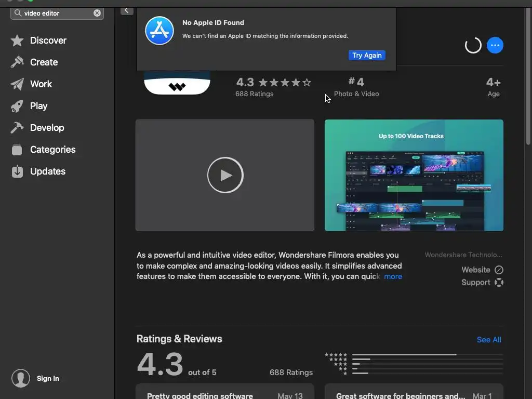Click the Wondershare Technolo... developer name
The width and height of the screenshot is (532, 399).
[x=463, y=255]
